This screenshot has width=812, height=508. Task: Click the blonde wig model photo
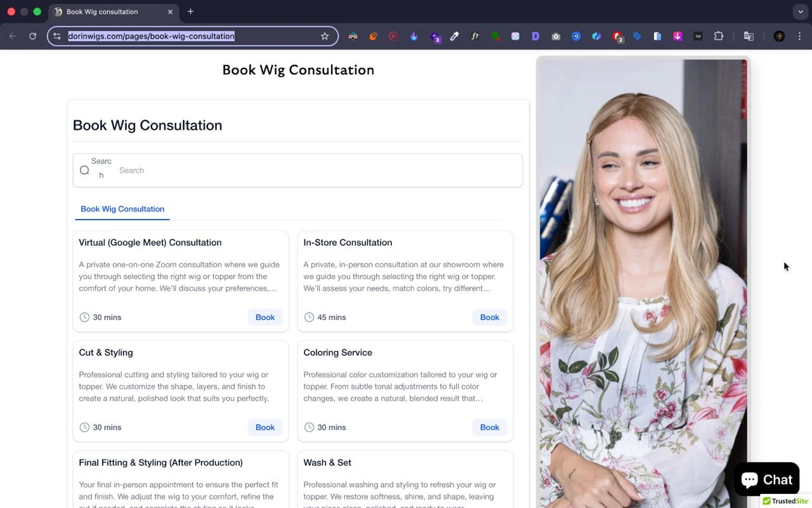point(643,283)
